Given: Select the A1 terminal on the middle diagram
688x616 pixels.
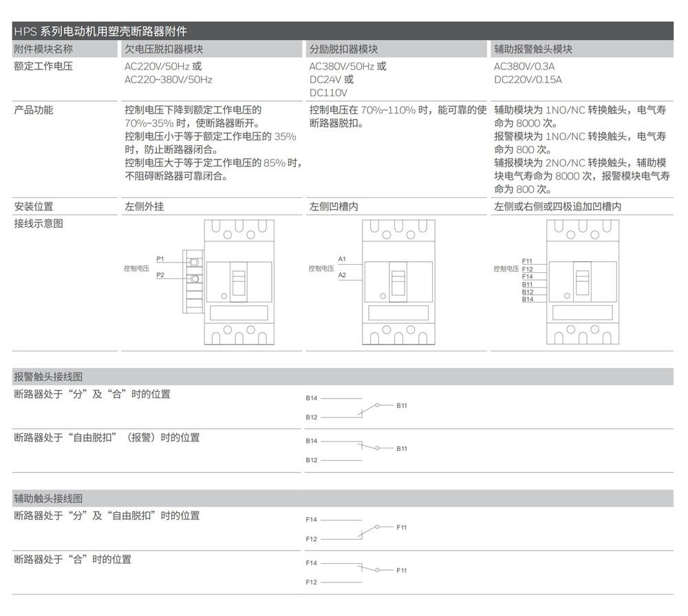Looking at the screenshot, I should (x=342, y=258).
